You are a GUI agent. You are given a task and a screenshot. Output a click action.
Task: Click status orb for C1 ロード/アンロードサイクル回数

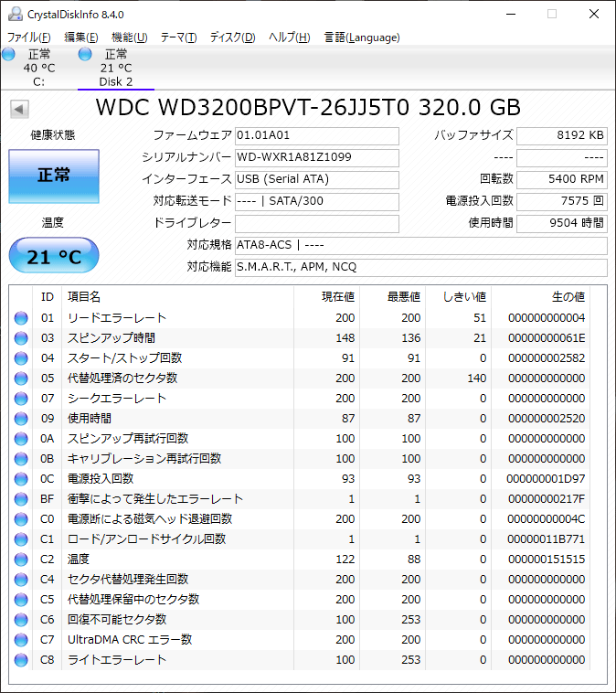click(21, 539)
